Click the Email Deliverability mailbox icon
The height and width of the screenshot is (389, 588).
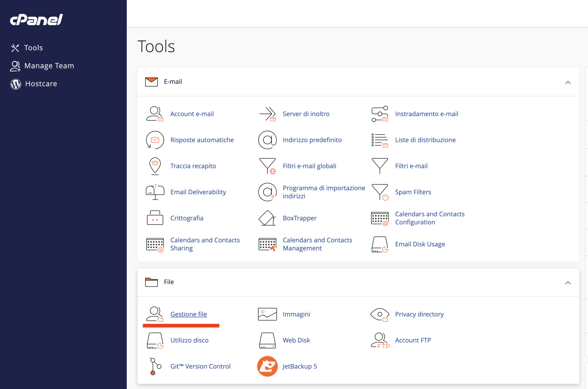155,192
